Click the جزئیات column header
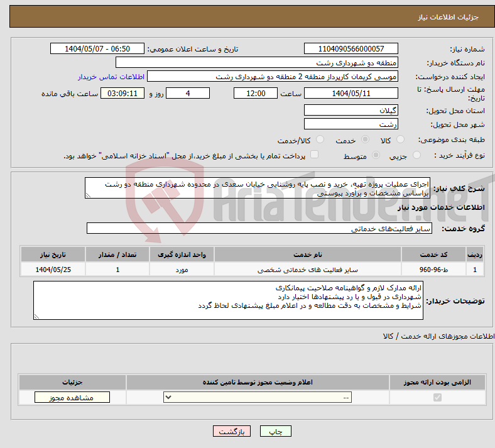Image resolution: width=495 pixels, height=448 pixels. point(72,382)
